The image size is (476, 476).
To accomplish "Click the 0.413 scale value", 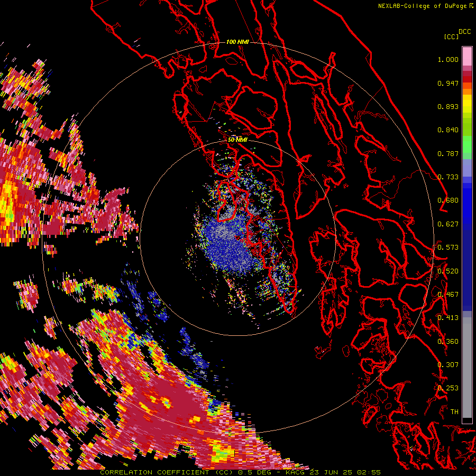I will click(x=448, y=318).
